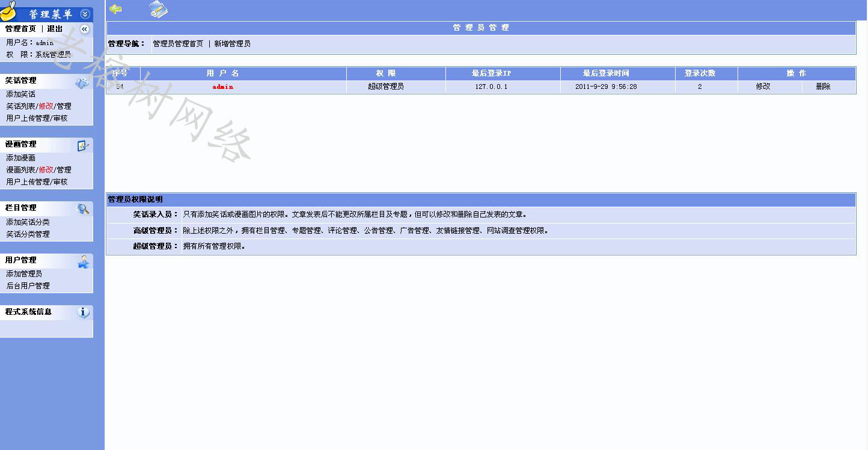Click the 用户管理 person icon
This screenshot has height=450, width=868.
(x=84, y=261)
